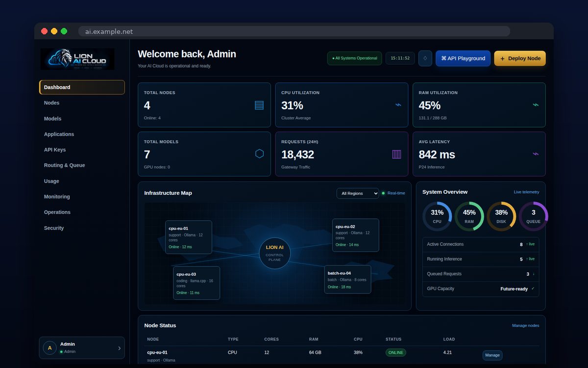Click the Total Nodes stat card value 4

tap(147, 105)
